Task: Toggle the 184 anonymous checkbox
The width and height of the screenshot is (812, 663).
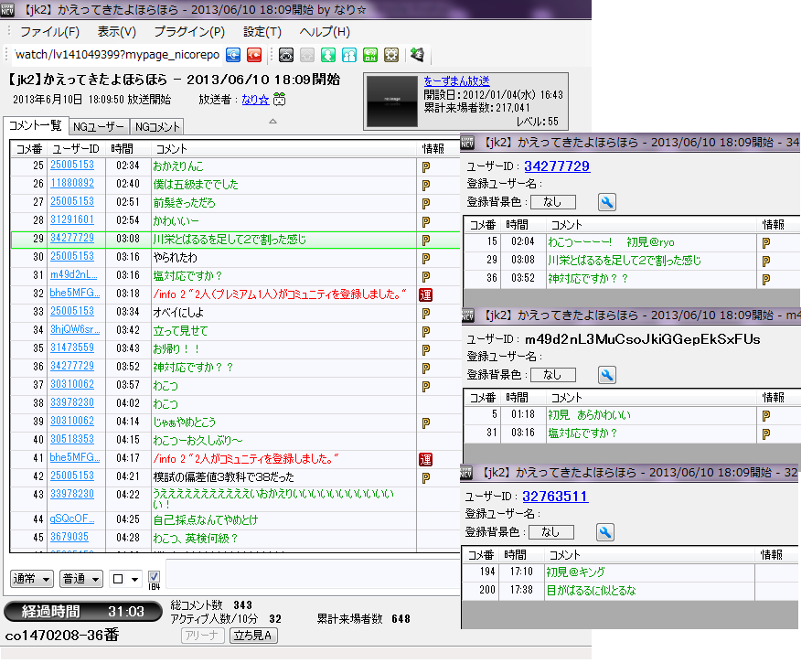Action: (x=155, y=577)
